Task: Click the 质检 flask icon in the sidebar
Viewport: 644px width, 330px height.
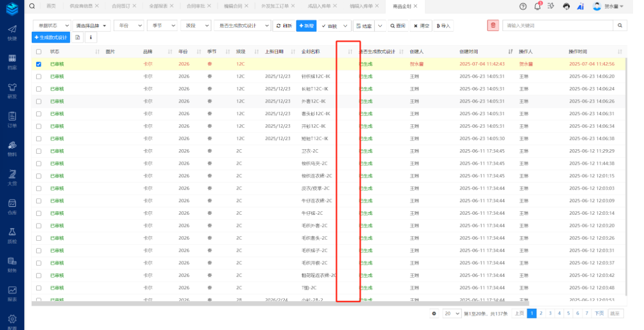Action: coord(12,234)
